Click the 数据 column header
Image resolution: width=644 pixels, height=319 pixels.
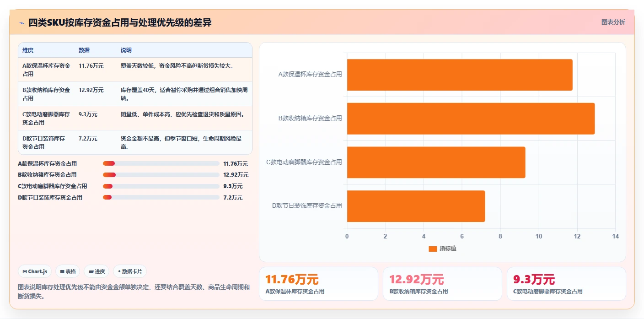pos(84,50)
